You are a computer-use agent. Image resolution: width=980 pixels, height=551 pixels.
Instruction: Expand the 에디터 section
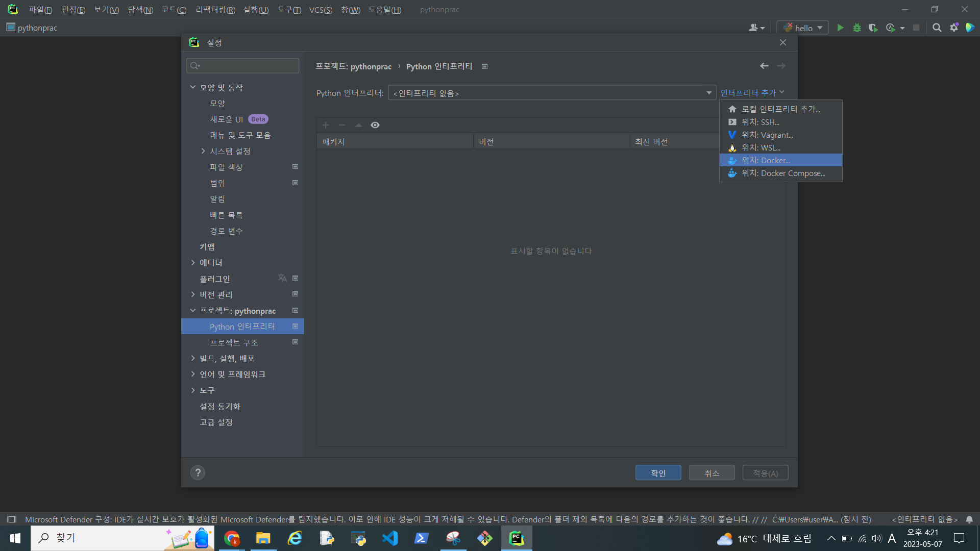pyautogui.click(x=193, y=263)
